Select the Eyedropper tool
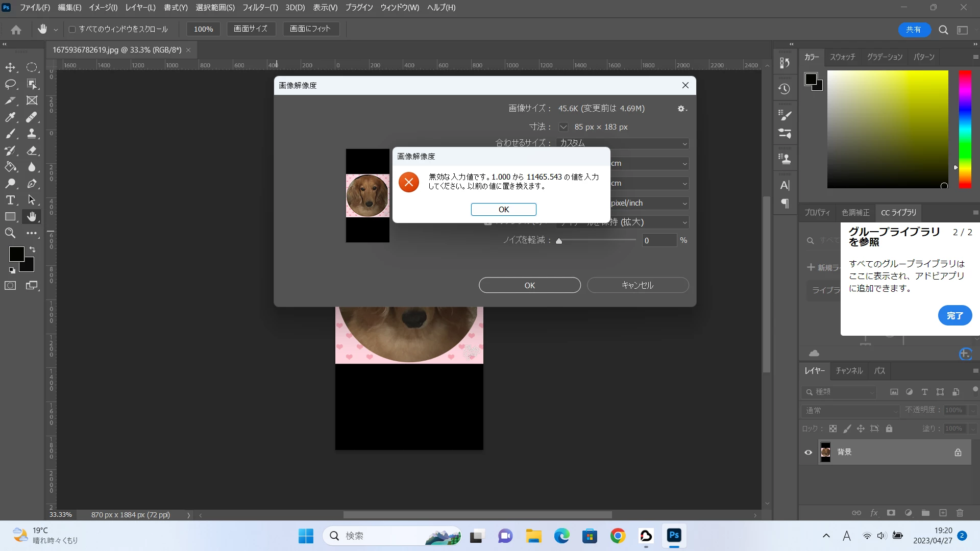980x551 pixels. [x=11, y=117]
